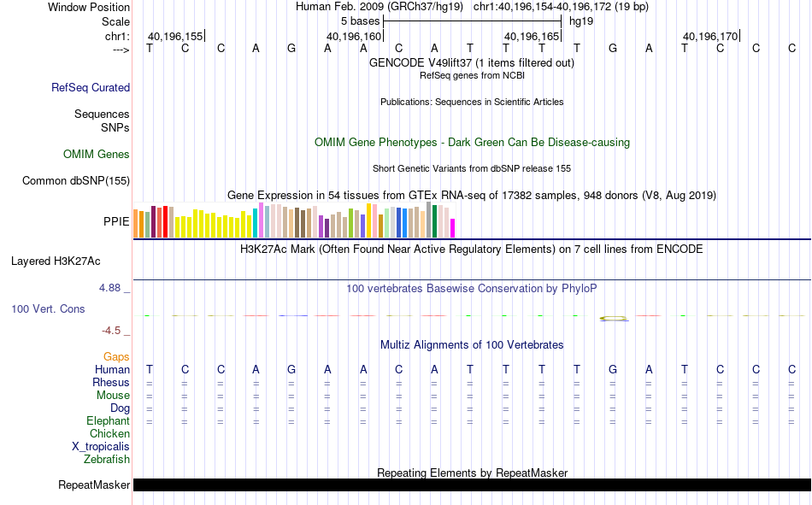The height and width of the screenshot is (505, 812).
Task: Click the magenta last bar in the PPIE expression chart
Action: coord(453,228)
